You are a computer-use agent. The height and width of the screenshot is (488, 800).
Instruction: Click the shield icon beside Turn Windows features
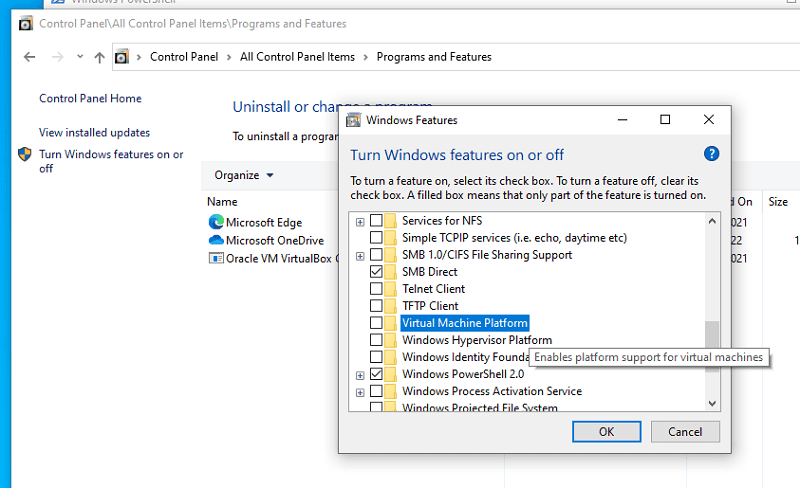pyautogui.click(x=24, y=154)
